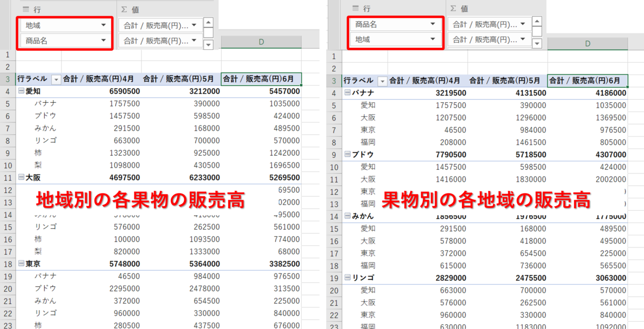Click the 値 list scroll-down arrow, right panel
Image resolution: width=644 pixels, height=329 pixels.
[x=537, y=44]
